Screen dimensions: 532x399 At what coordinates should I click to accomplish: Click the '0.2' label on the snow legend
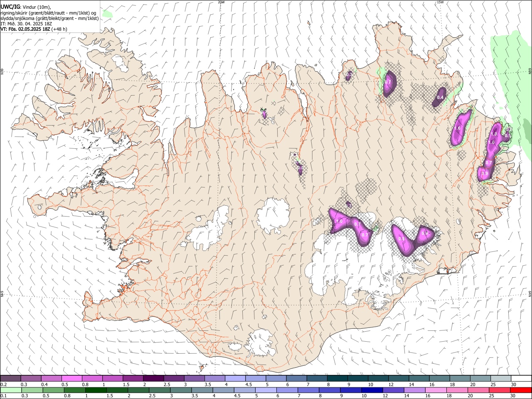pos(3,384)
